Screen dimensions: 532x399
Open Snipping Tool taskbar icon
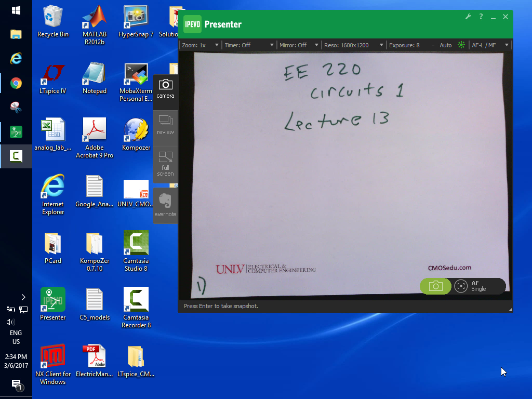click(x=16, y=107)
